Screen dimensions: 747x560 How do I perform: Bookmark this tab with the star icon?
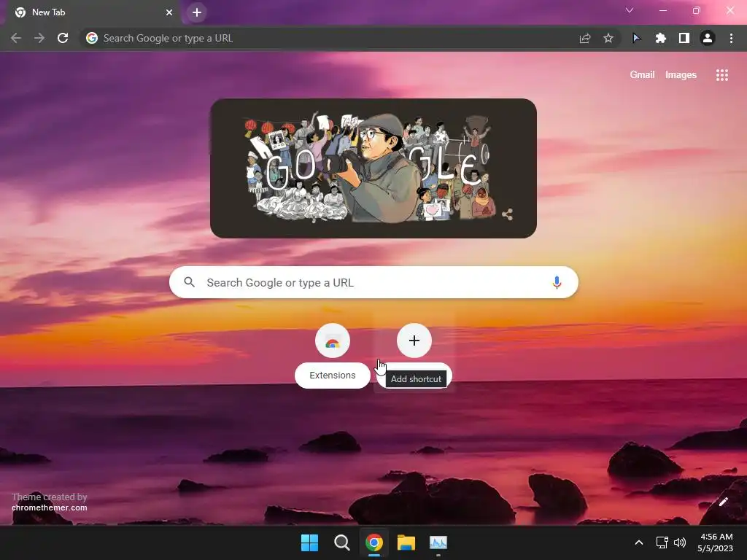pyautogui.click(x=608, y=38)
